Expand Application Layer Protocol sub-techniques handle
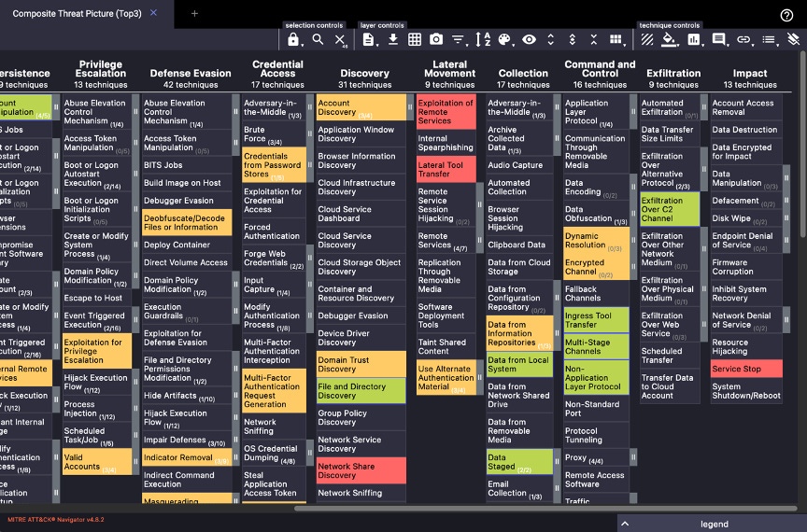Screen dimensions: 807x532 coord(633,111)
